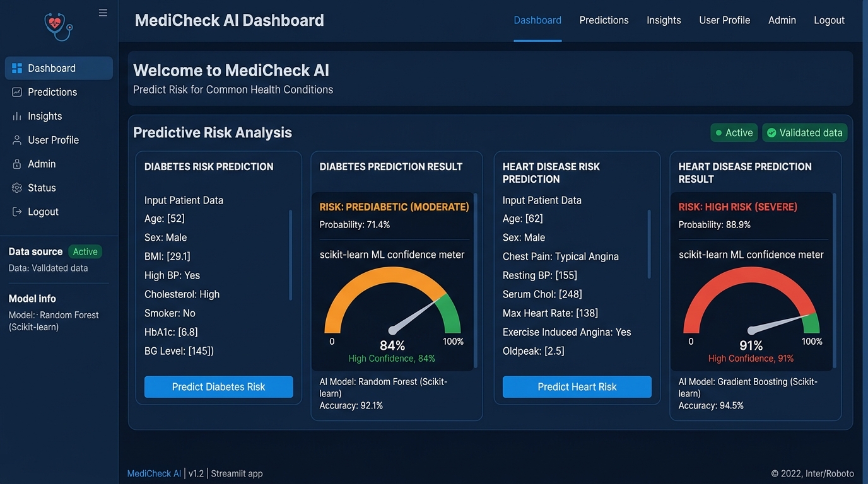Open Dashboard in the top navigation
The height and width of the screenshot is (484, 868).
coord(537,20)
